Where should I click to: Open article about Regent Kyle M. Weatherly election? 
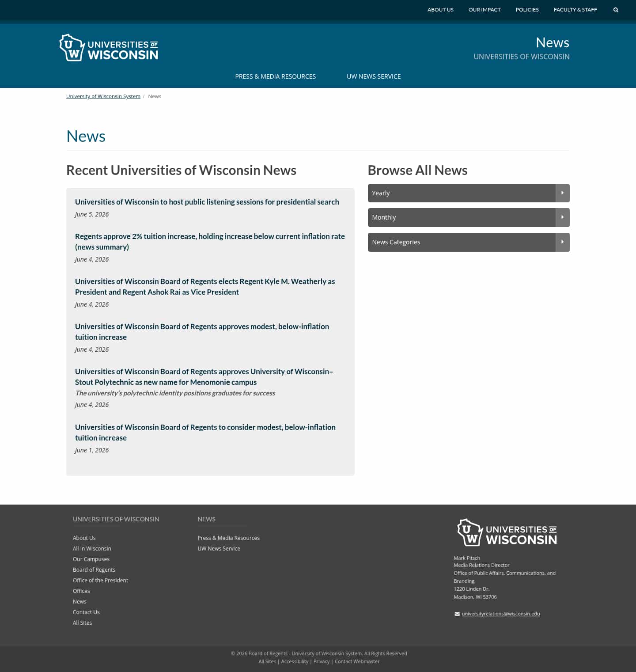point(205,287)
